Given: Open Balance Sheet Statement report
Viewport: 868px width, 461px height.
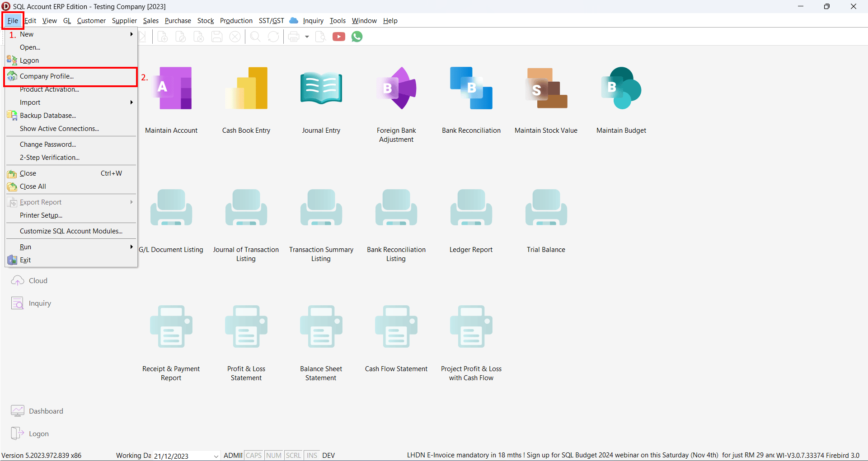Looking at the screenshot, I should pyautogui.click(x=321, y=328).
